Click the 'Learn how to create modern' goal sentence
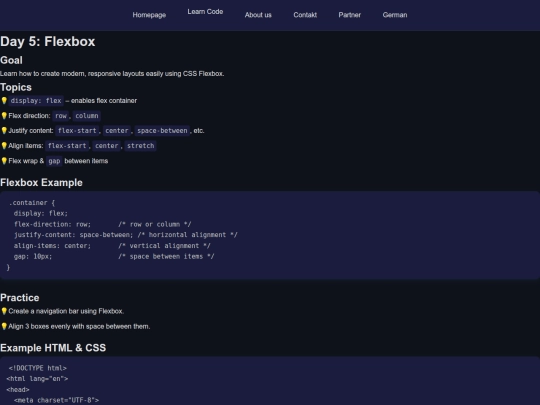This screenshot has width=540, height=405. (112, 74)
